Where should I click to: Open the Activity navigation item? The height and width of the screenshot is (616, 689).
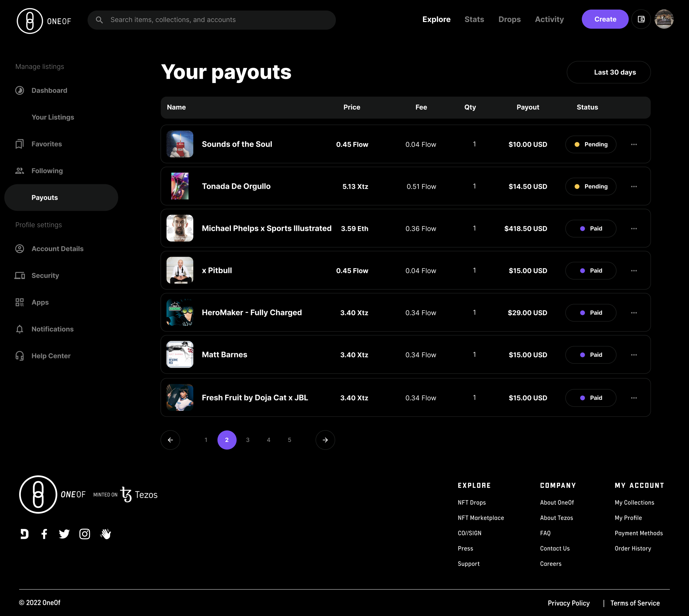pyautogui.click(x=549, y=19)
